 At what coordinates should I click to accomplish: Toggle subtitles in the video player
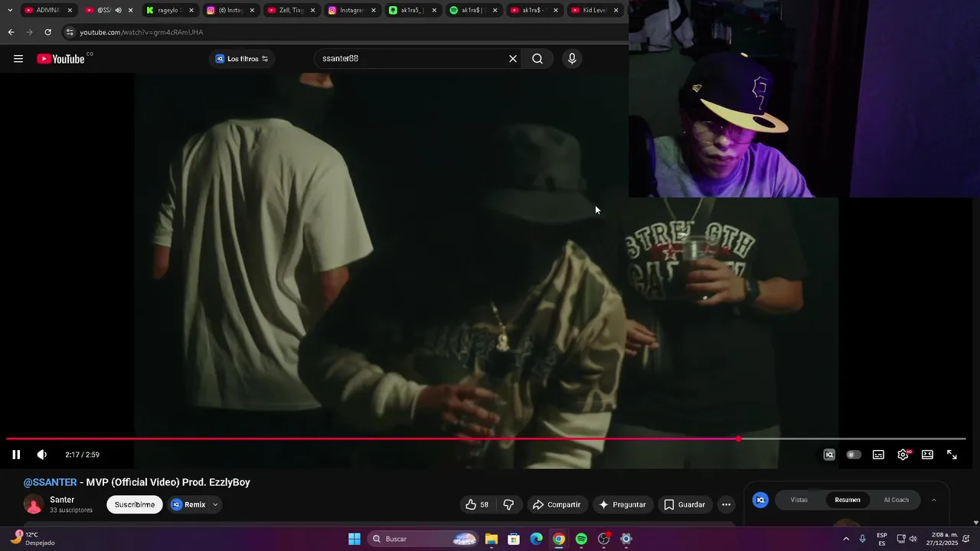[x=879, y=455]
